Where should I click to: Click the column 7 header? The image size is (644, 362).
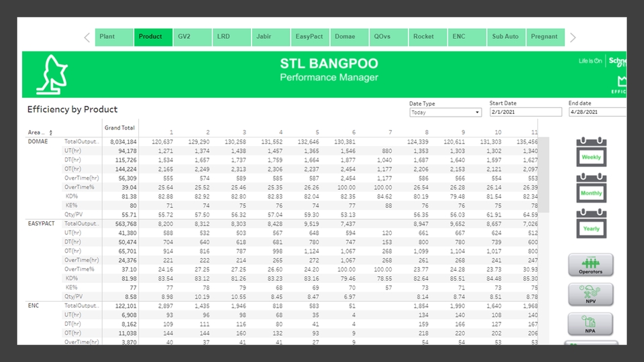[390, 133]
